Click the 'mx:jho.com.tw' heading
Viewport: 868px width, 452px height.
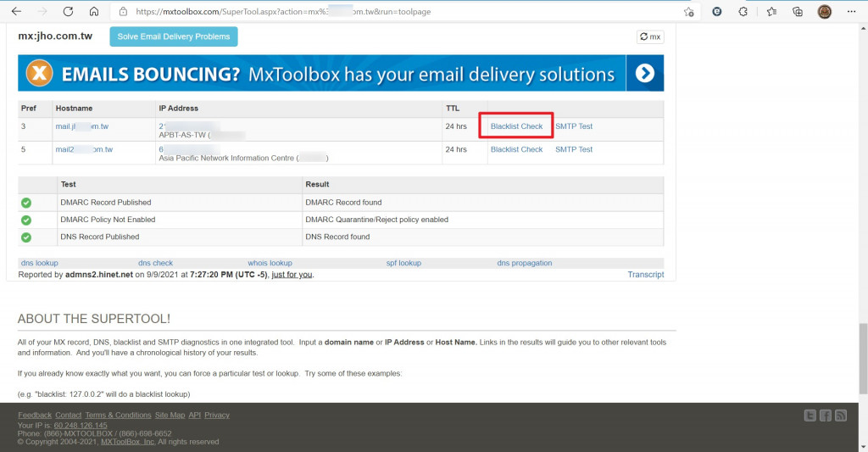(55, 36)
